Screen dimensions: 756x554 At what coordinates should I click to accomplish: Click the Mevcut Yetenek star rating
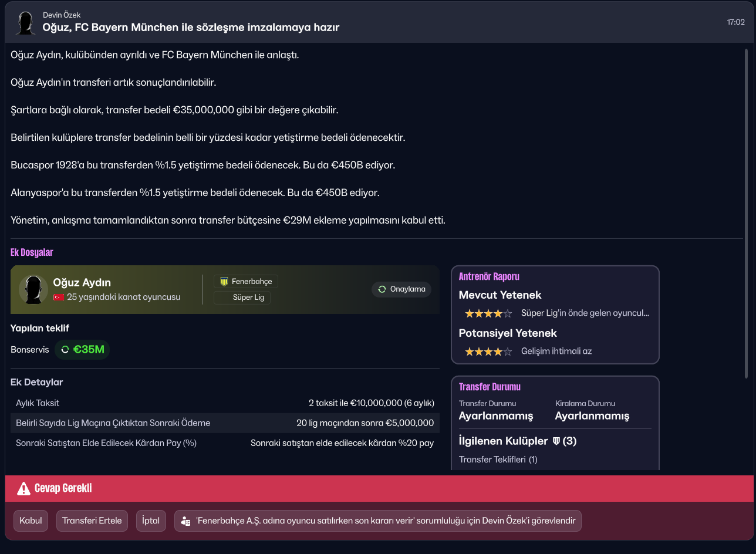pos(488,313)
